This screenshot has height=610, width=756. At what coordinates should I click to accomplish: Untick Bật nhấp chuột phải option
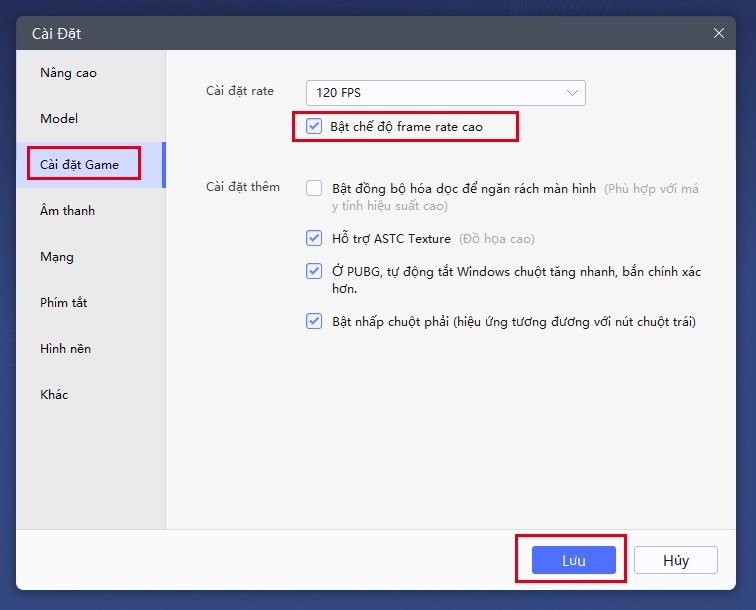click(x=314, y=322)
